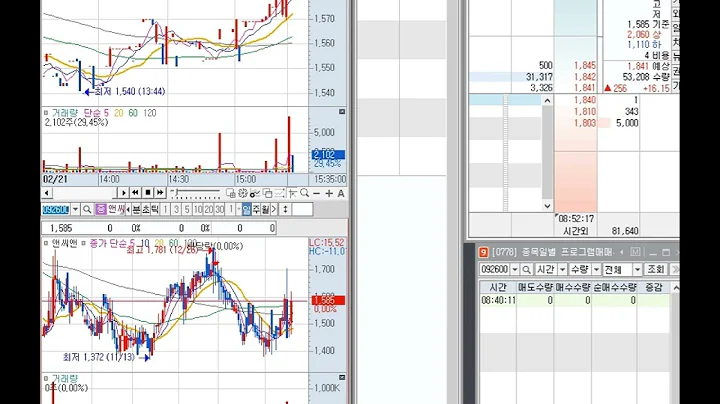Click the chart stop square button
The height and width of the screenshot is (404, 720).
coord(148,193)
